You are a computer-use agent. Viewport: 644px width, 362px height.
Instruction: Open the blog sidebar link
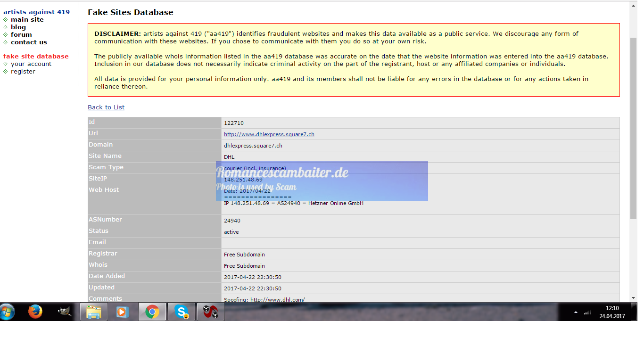tap(18, 27)
